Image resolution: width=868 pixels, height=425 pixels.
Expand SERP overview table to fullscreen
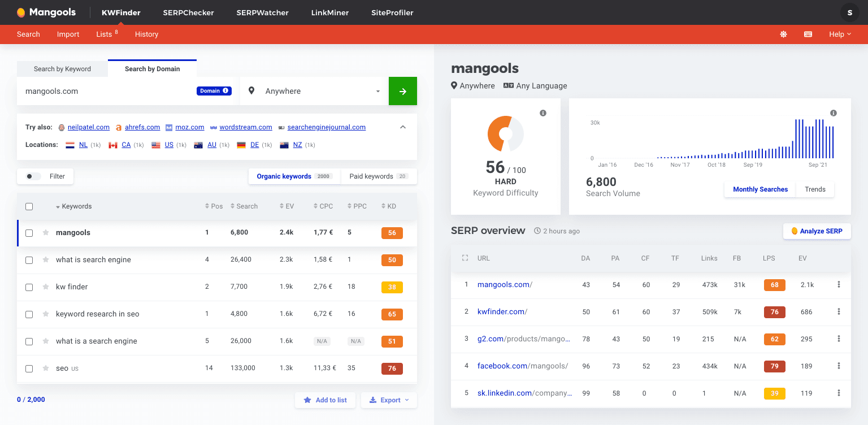pyautogui.click(x=465, y=258)
